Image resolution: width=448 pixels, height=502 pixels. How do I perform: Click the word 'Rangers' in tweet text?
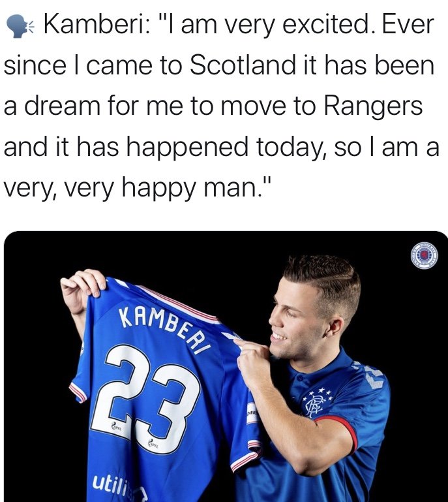pos(374,106)
